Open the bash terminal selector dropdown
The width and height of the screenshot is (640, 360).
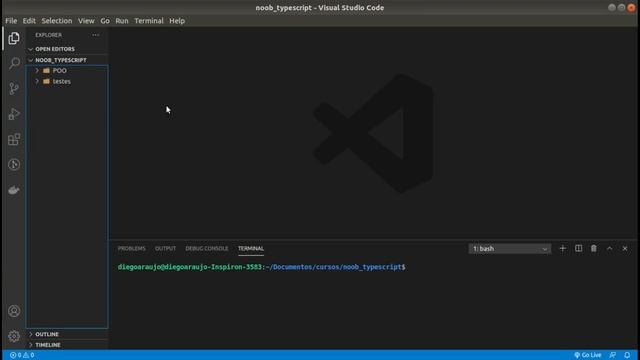click(x=510, y=249)
